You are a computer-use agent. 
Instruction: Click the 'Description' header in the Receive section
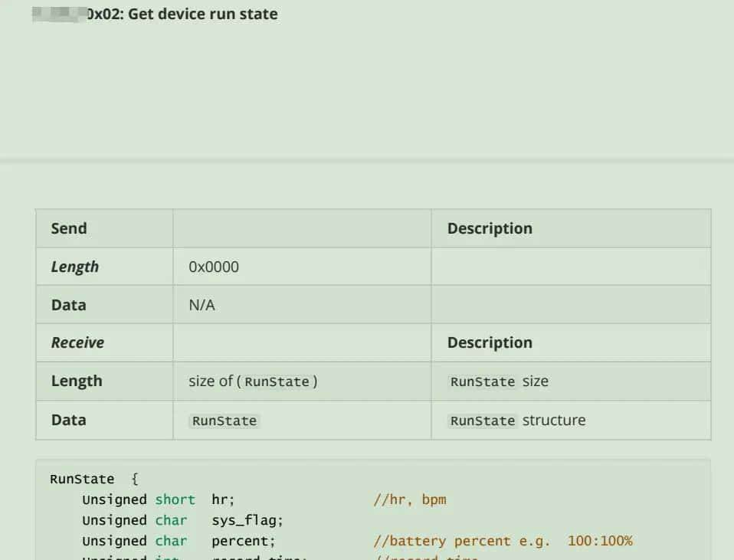point(489,342)
